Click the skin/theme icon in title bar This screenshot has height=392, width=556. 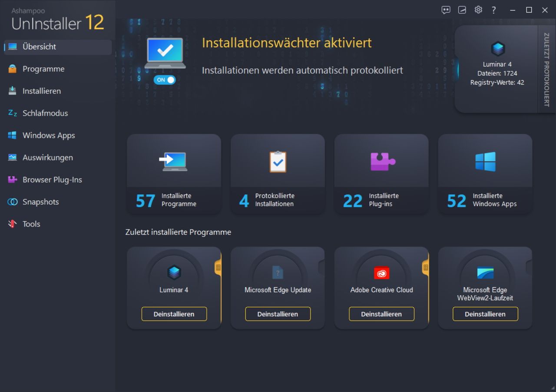[462, 10]
